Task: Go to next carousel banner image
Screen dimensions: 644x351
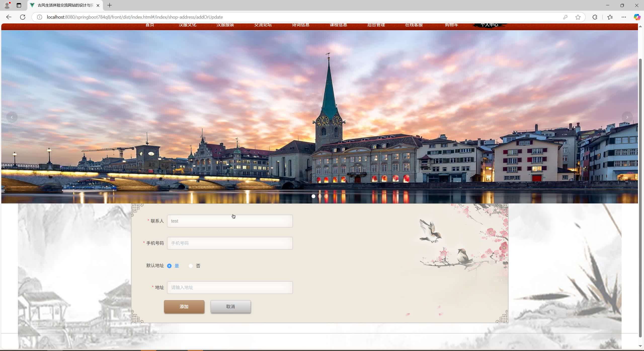Action: click(x=627, y=117)
